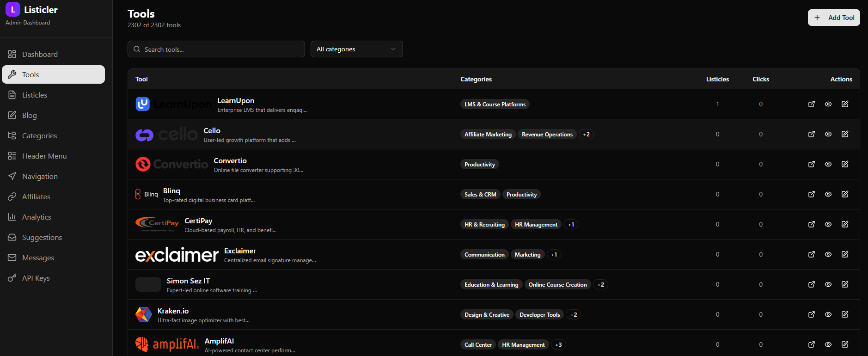
Task: Expand +2 categories badge for Cello
Action: pos(586,135)
